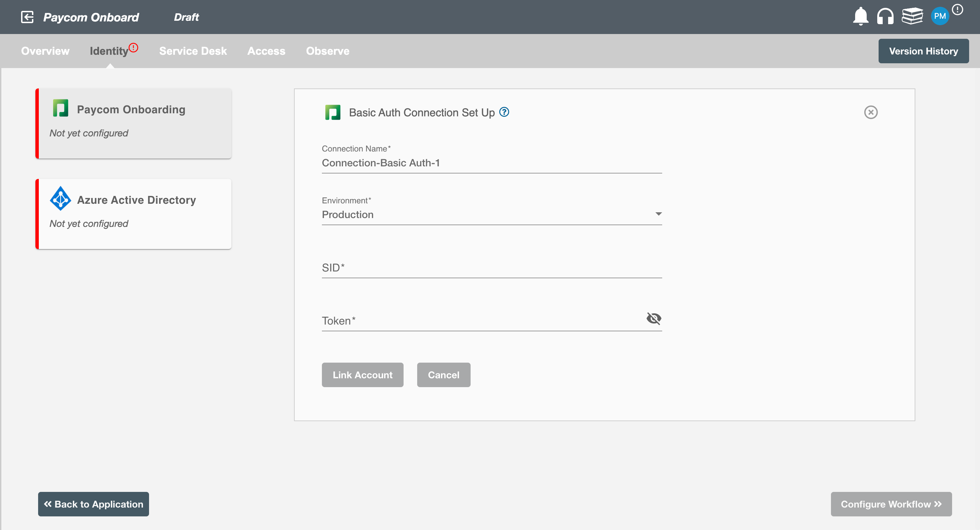The width and height of the screenshot is (980, 530).
Task: Click the Version History button
Action: pyautogui.click(x=924, y=50)
